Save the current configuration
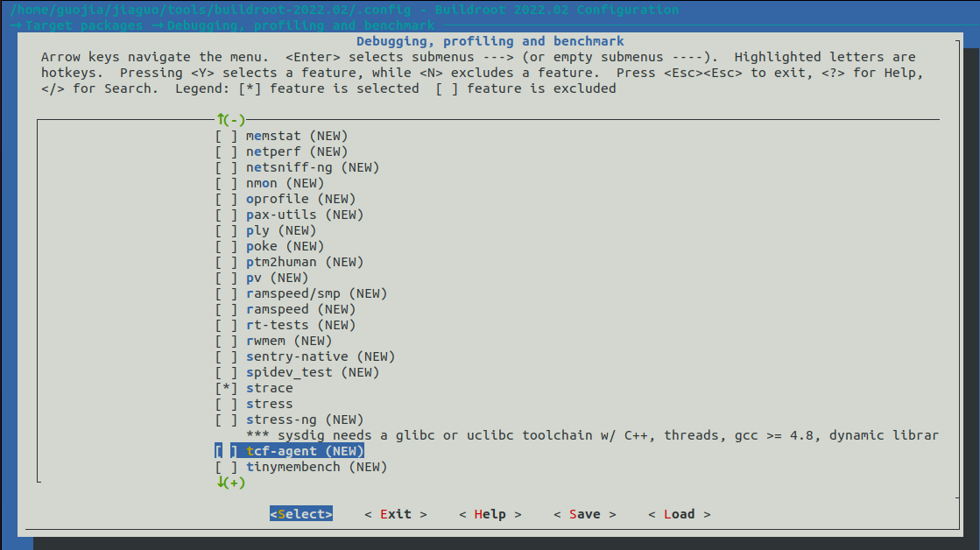The width and height of the screenshot is (980, 550). coord(584,513)
